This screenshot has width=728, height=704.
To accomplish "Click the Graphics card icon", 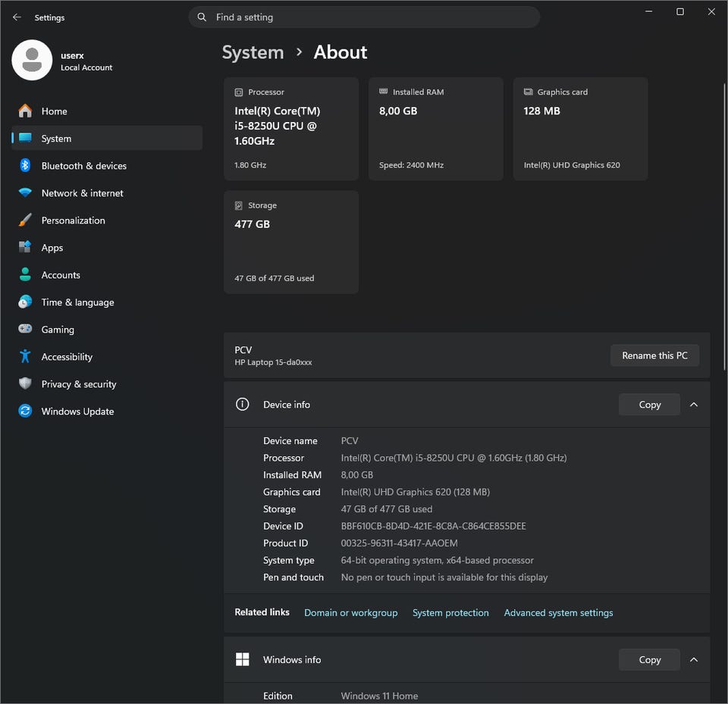I will coord(528,92).
